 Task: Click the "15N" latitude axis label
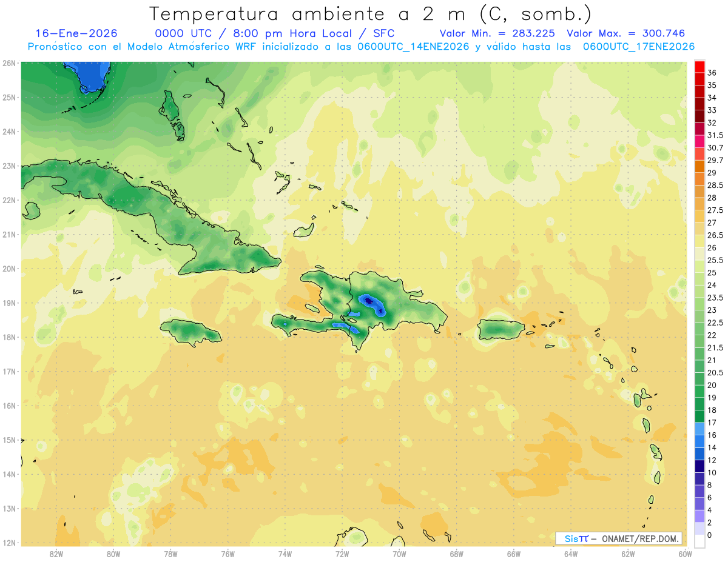tap(8, 440)
